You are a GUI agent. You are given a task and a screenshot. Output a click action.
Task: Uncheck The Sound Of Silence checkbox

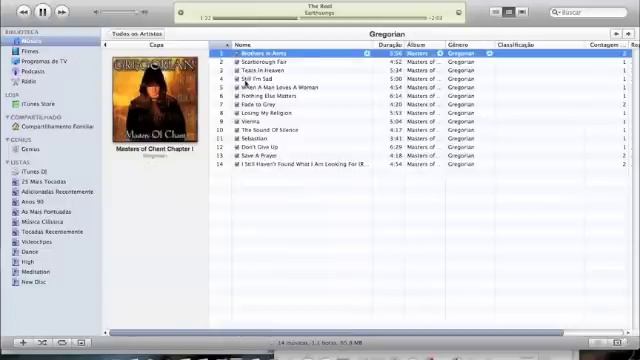[x=237, y=130]
